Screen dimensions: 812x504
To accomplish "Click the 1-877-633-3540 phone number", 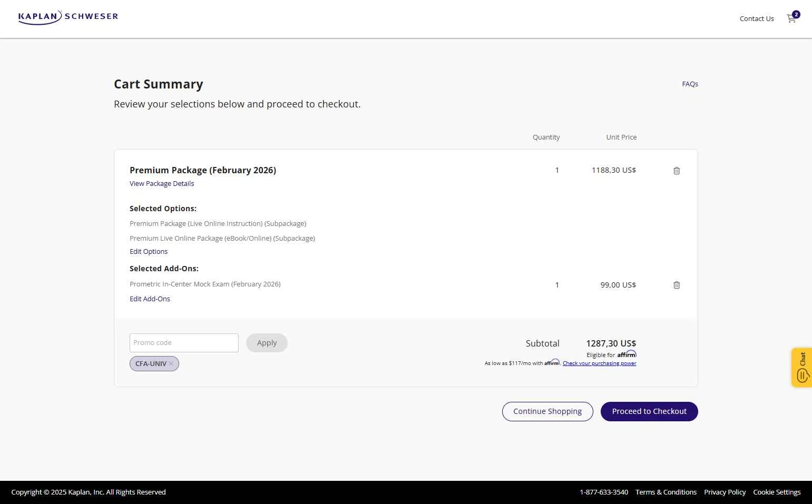I will click(x=604, y=492).
